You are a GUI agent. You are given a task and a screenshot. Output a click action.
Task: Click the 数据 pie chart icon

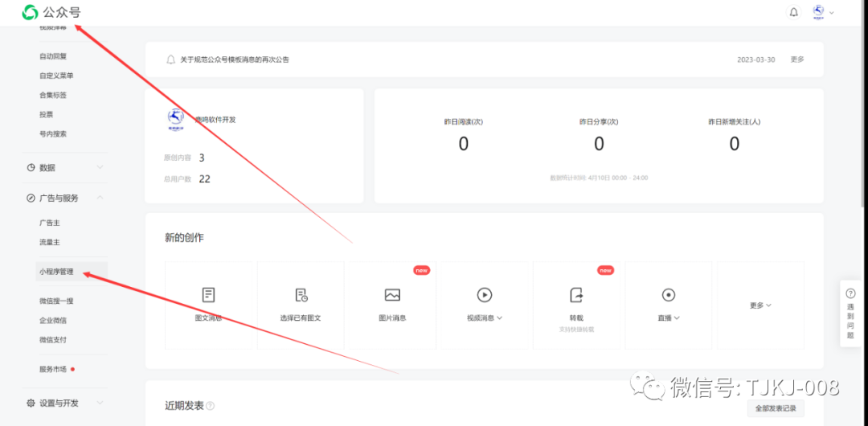click(x=31, y=167)
